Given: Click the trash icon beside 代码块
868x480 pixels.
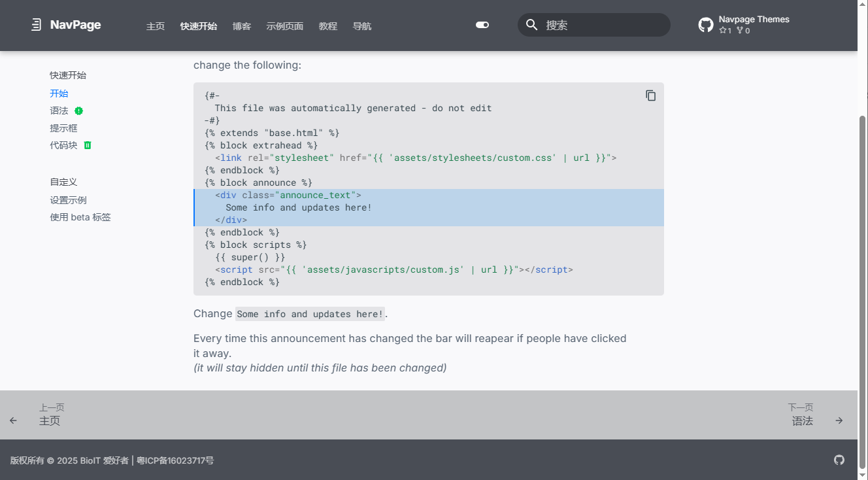Looking at the screenshot, I should (x=88, y=145).
